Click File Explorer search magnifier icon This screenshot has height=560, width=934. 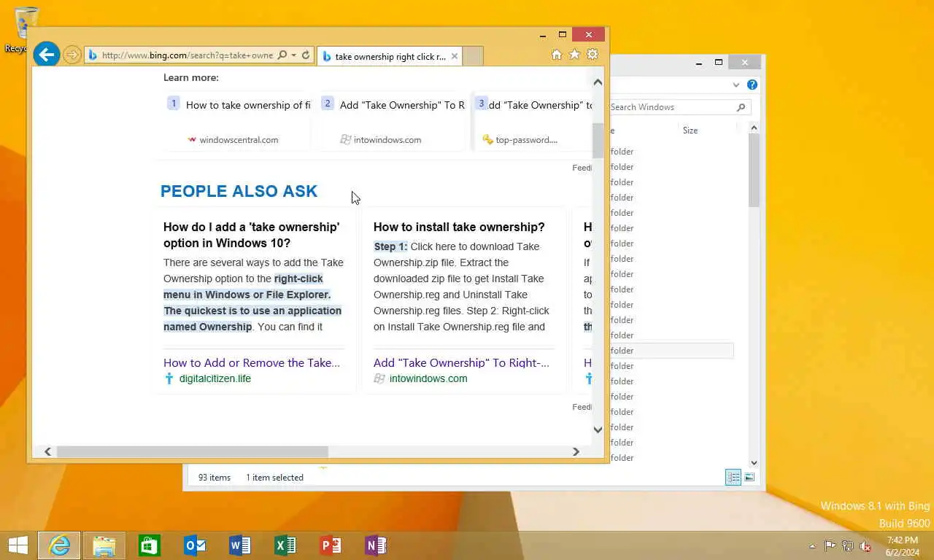tap(741, 107)
